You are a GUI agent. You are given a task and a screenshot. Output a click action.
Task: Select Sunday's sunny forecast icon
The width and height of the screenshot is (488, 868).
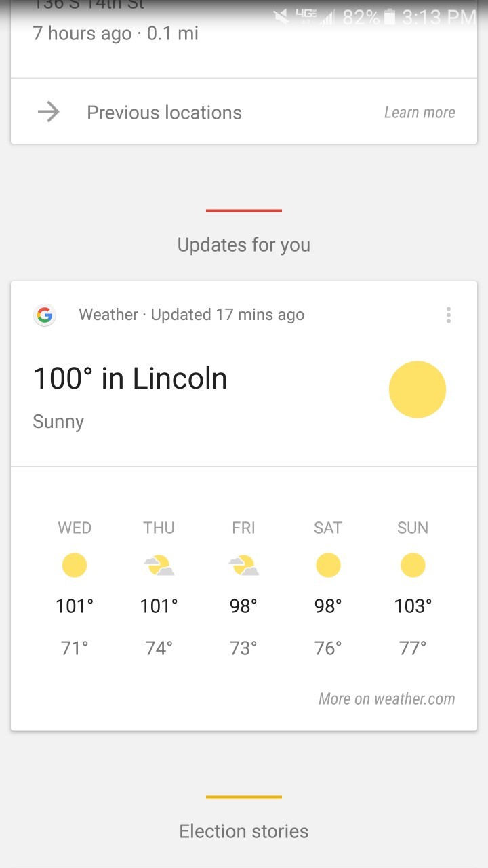point(412,565)
